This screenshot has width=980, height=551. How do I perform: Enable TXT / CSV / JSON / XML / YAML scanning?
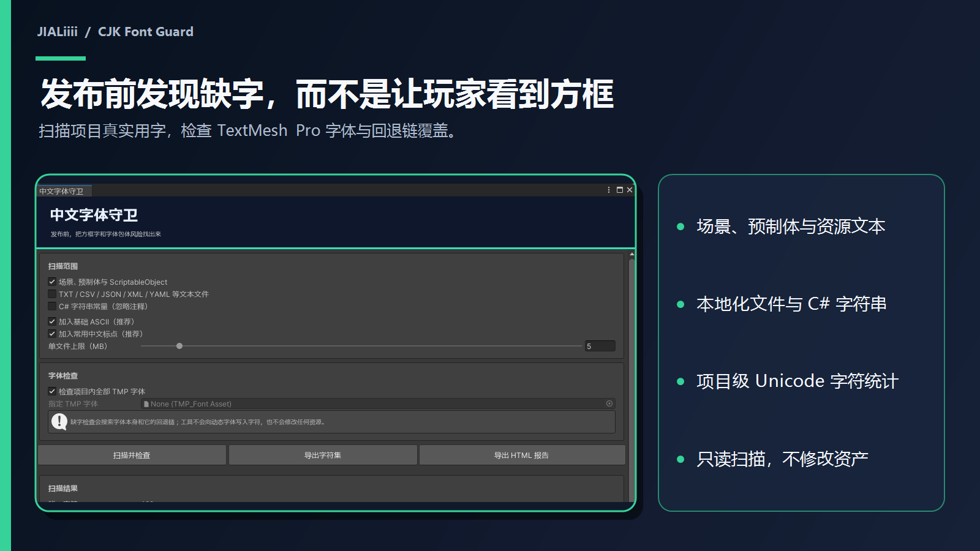52,294
